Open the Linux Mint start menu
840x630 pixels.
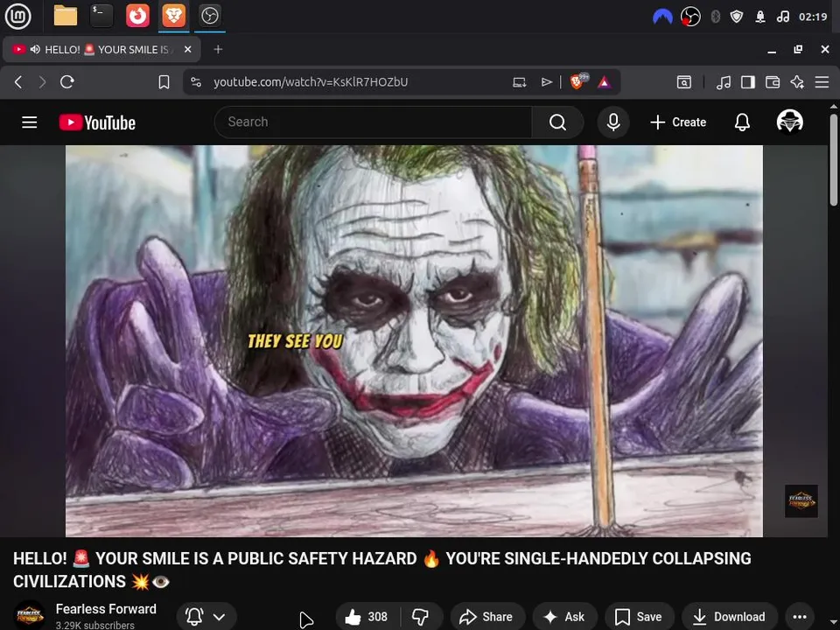(x=17, y=16)
